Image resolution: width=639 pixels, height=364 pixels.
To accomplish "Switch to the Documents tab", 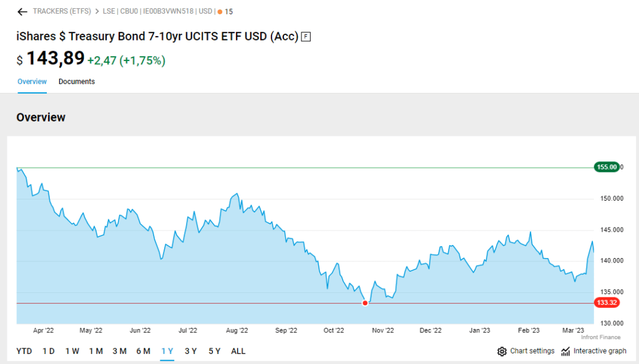I will click(x=76, y=82).
